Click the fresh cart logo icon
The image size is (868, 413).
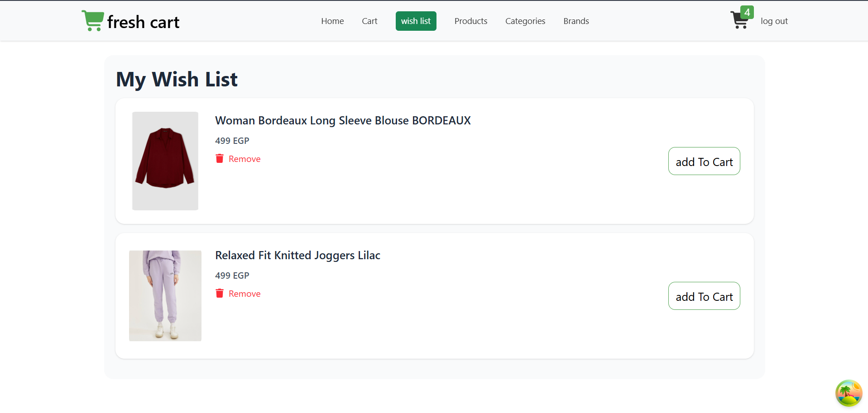93,21
